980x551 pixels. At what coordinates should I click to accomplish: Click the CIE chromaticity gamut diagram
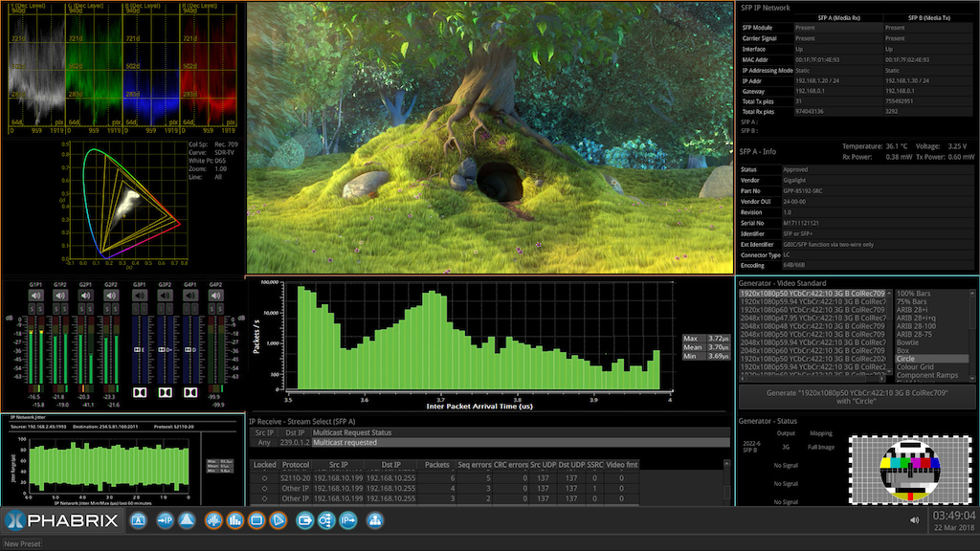tap(127, 203)
